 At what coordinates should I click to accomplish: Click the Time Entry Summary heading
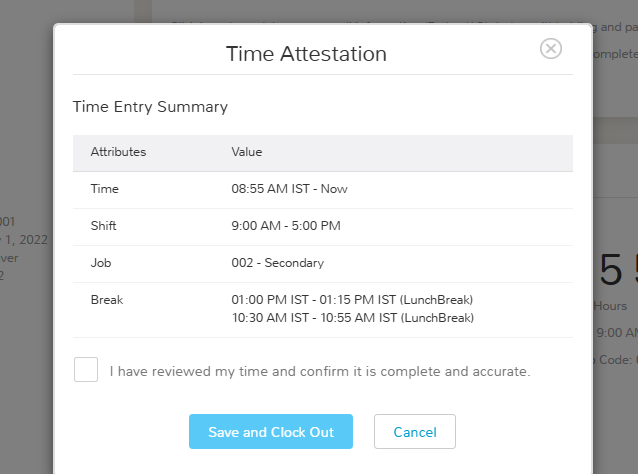(x=150, y=107)
